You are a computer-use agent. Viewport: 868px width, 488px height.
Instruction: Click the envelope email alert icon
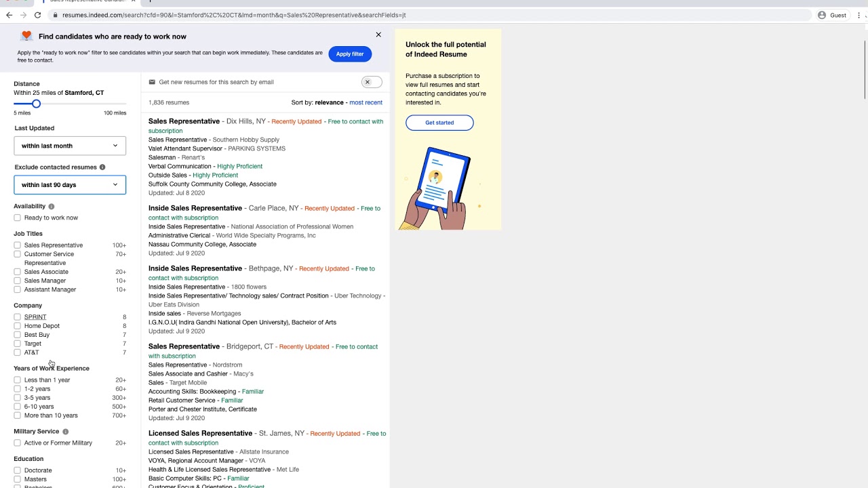point(152,82)
